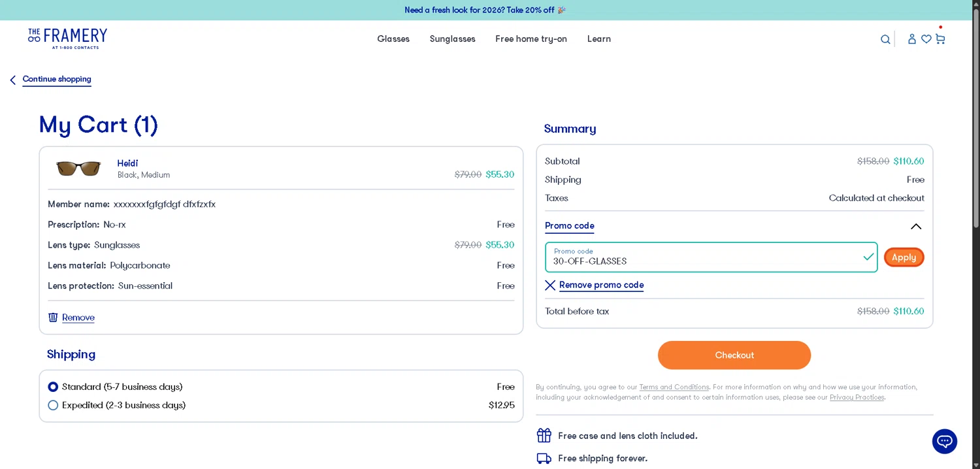
Task: Click the trash can icon for Heidi
Action: [53, 317]
